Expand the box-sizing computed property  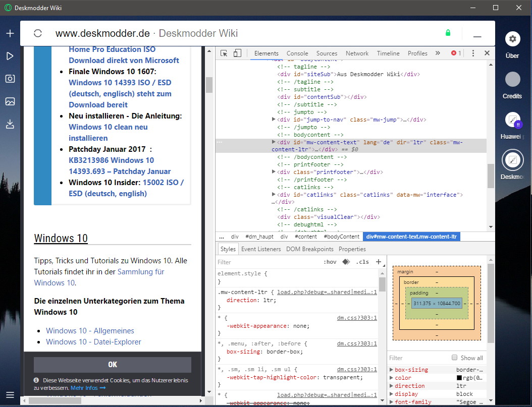[391, 370]
